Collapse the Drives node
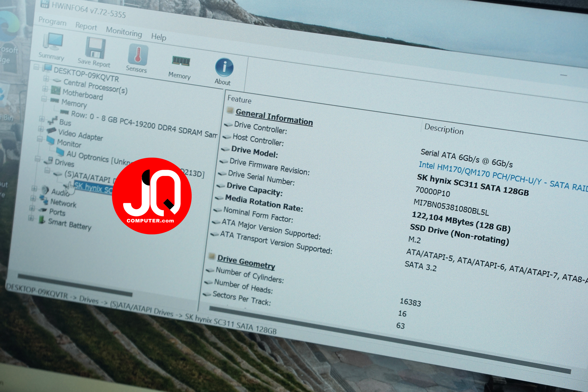Screen dimensions: 588x392 [37, 159]
